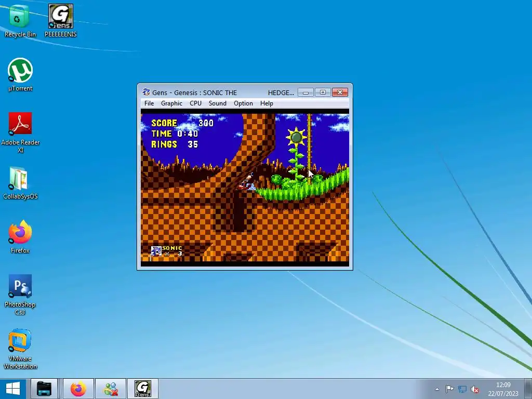The width and height of the screenshot is (532, 399).
Task: Click the Sonic icon in Gens title bar
Action: (146, 92)
